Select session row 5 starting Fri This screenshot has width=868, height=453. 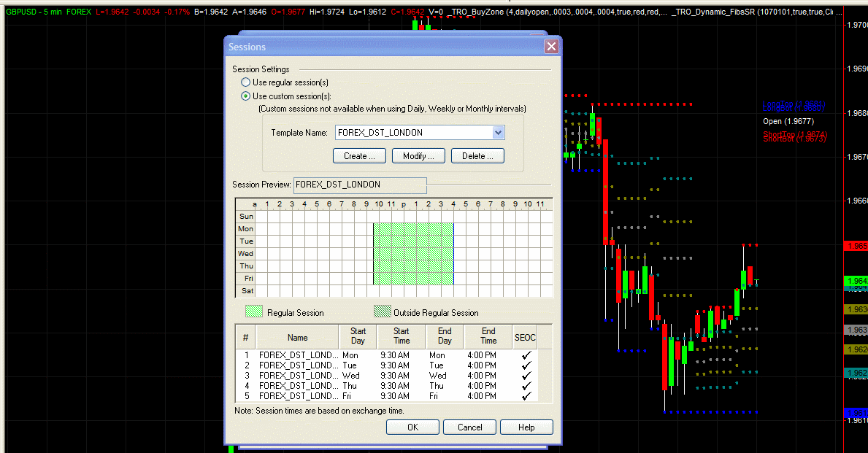pyautogui.click(x=386, y=396)
